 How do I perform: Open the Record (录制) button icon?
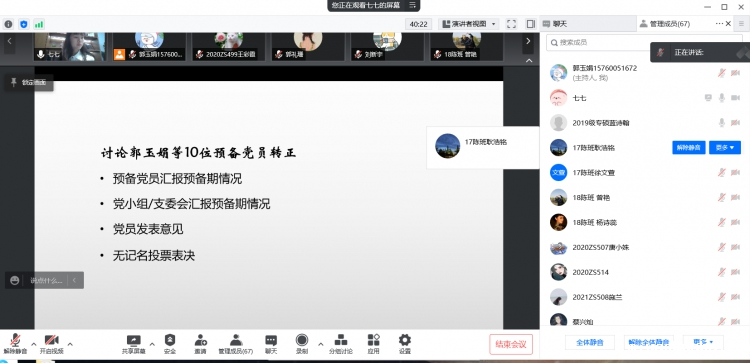click(x=302, y=340)
